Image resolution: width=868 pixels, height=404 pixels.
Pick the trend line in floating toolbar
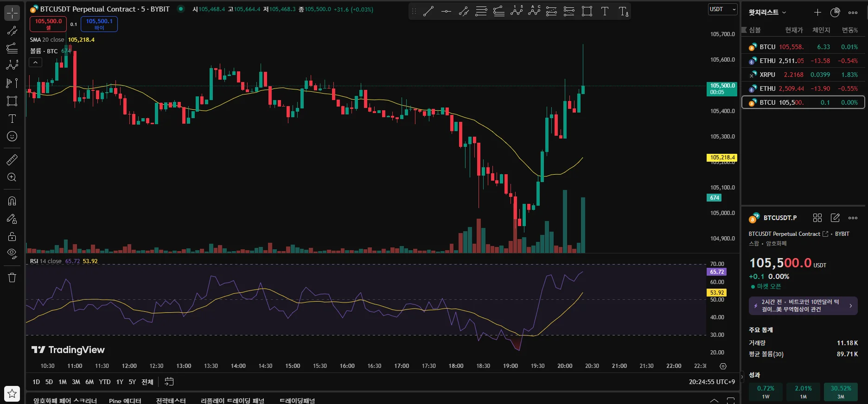tap(428, 11)
